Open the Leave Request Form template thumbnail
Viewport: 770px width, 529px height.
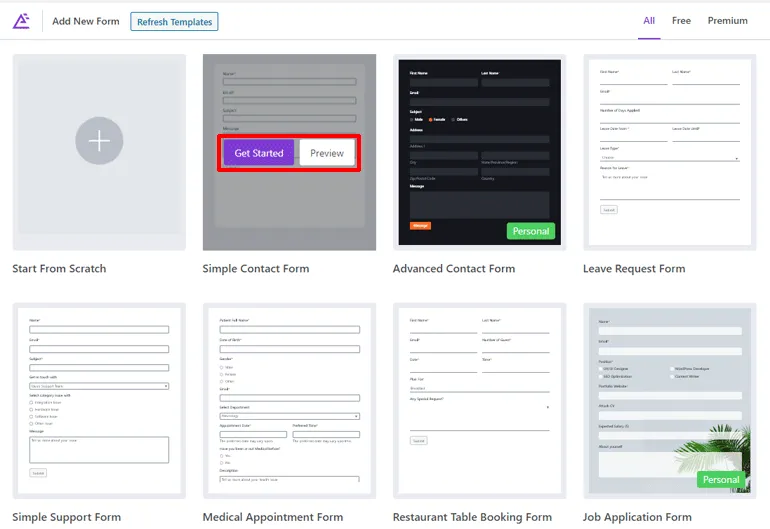click(x=669, y=150)
